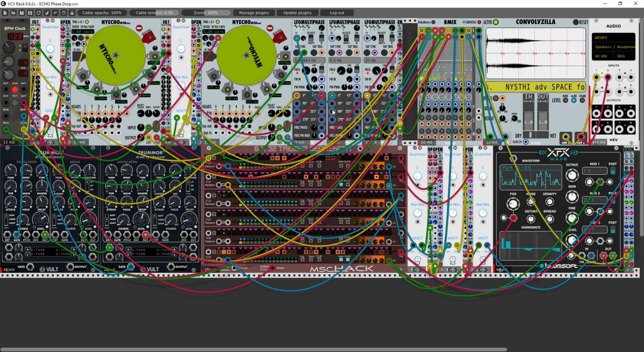Viewport: 644px width, 352px height.
Task: Adjust the Cable tension slider
Action: point(154,13)
